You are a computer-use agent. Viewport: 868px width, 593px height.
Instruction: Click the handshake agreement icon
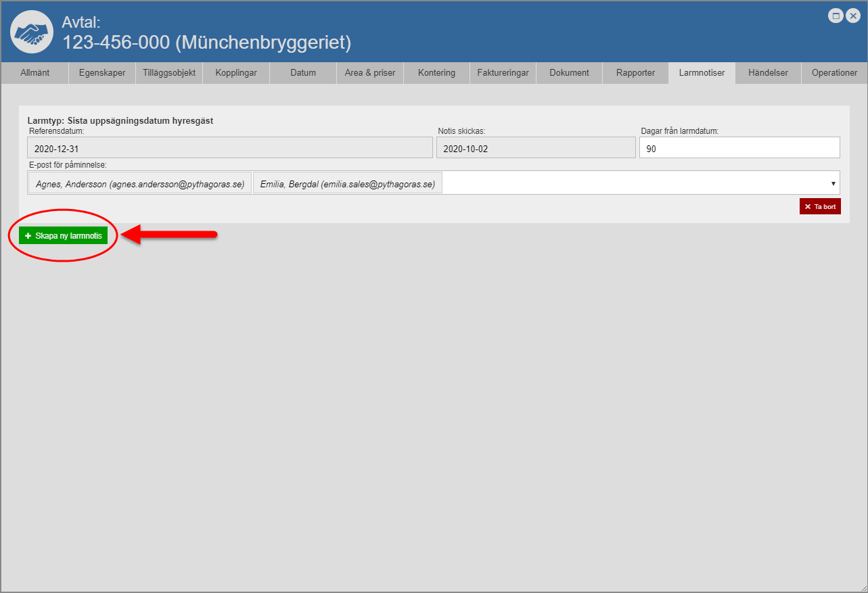coord(32,32)
